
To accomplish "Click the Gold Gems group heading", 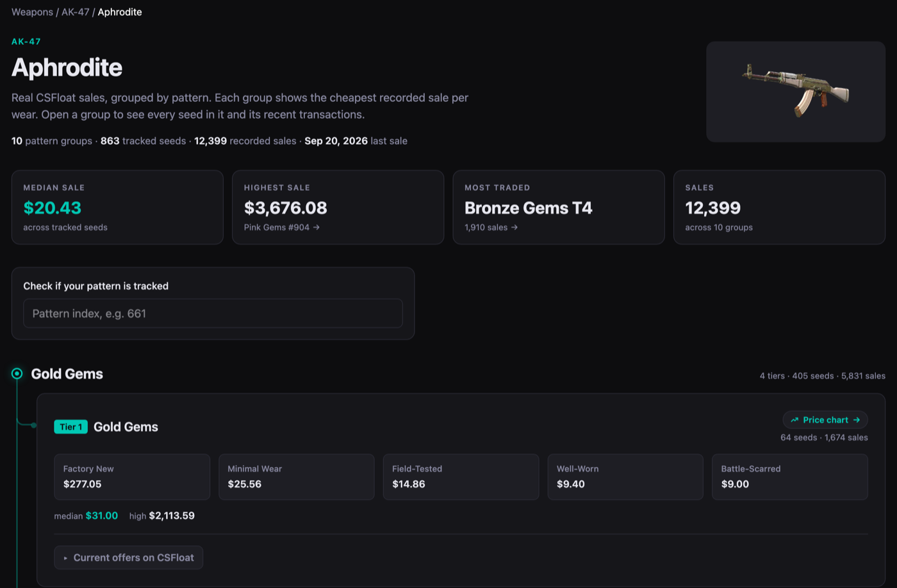I will pos(67,373).
